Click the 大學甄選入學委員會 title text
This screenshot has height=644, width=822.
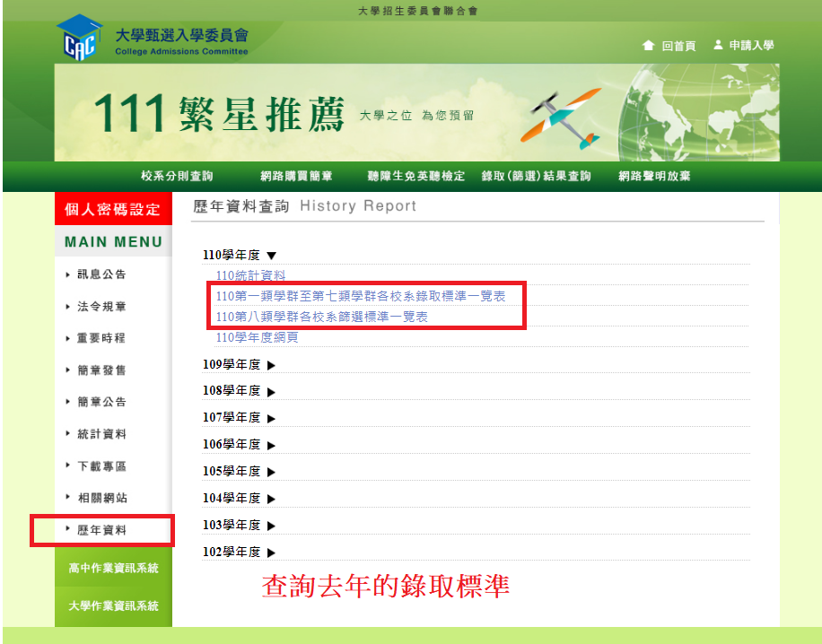(181, 36)
